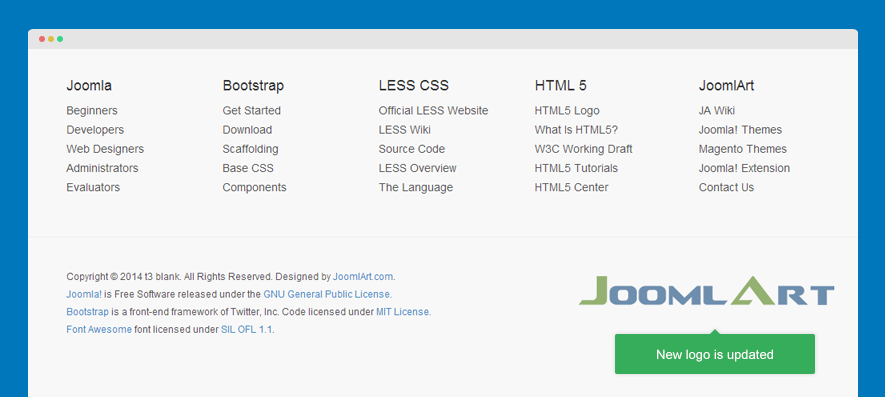Open the W3C Working Draft link

coord(583,149)
